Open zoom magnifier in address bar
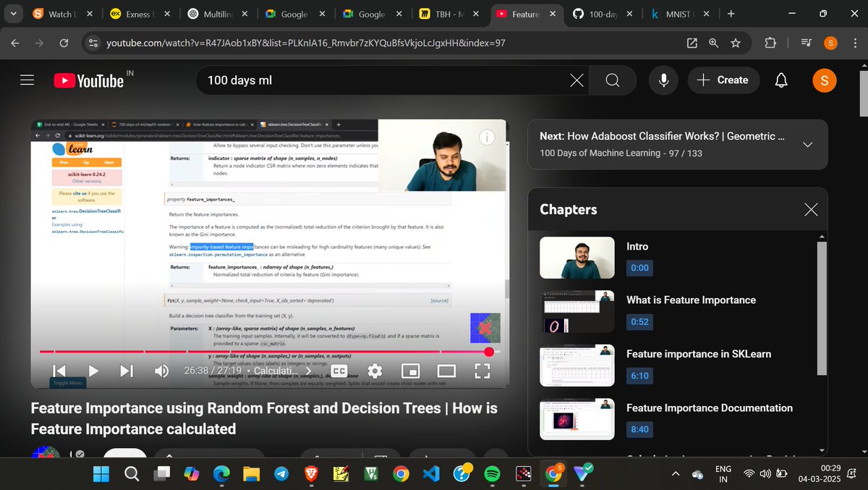This screenshot has width=868, height=490. (714, 43)
